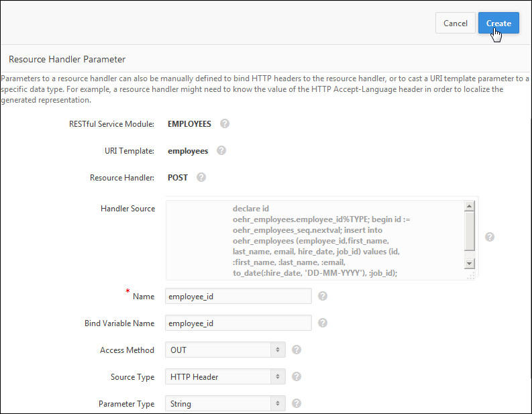The height and width of the screenshot is (414, 532).
Task: Click the Handler Source scrollbar thumb
Action: click(x=470, y=231)
